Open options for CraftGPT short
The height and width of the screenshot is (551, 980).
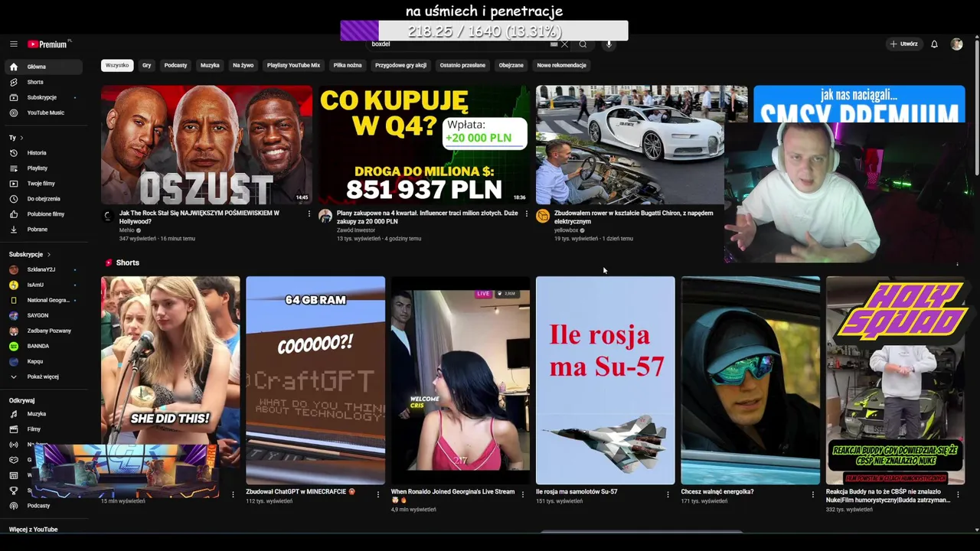[378, 494]
